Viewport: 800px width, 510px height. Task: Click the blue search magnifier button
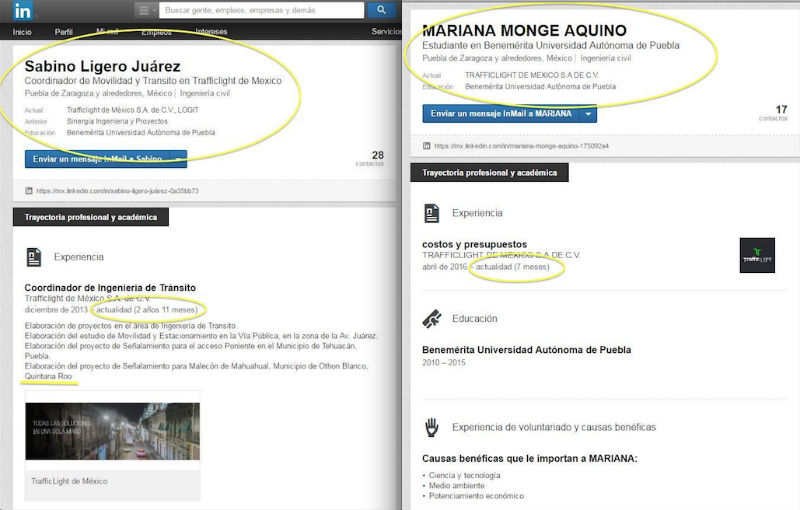pos(381,10)
